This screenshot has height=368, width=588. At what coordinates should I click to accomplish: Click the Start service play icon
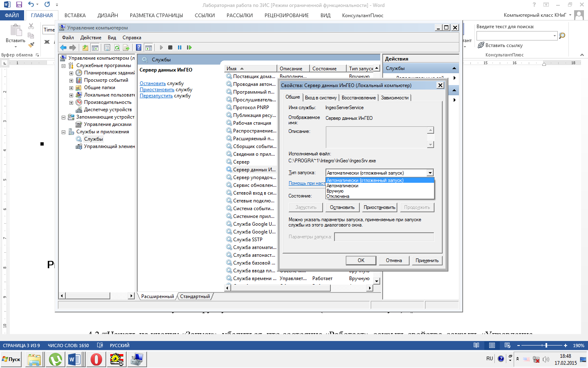tap(161, 47)
